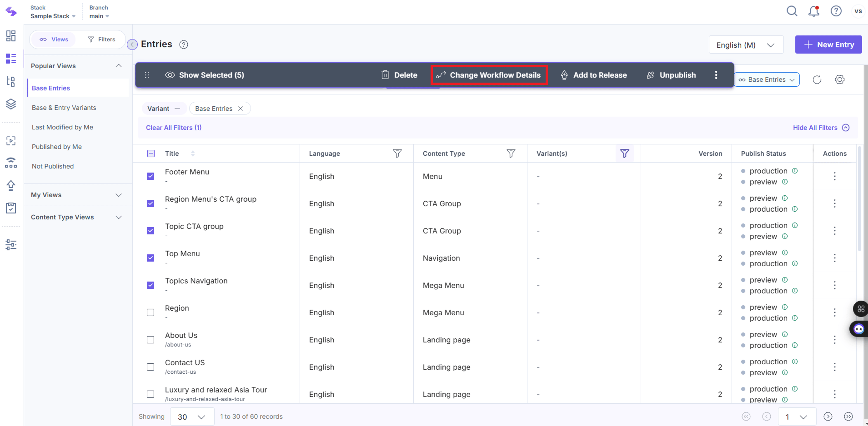Select Base & Entry Variants view
The image size is (868, 426).
[x=64, y=108]
